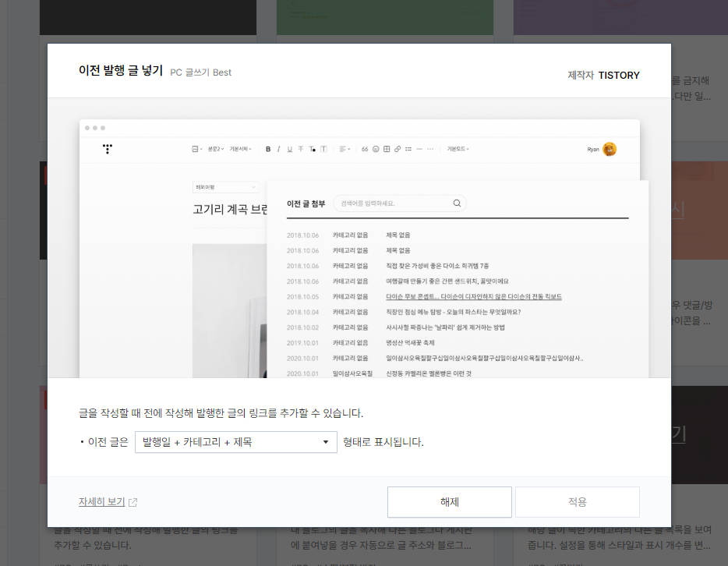
Task: Select the post 직장인 점심 메뉴 탐방
Action: pyautogui.click(x=453, y=312)
